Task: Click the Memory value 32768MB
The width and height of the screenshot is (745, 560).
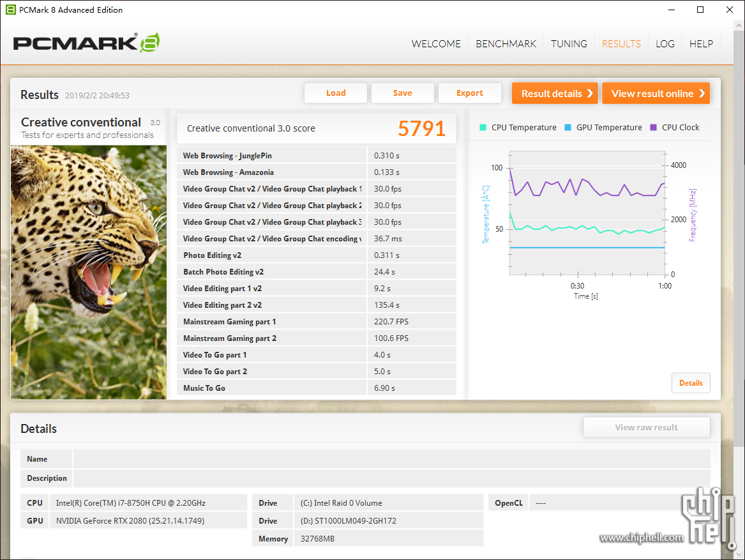Action: [317, 539]
